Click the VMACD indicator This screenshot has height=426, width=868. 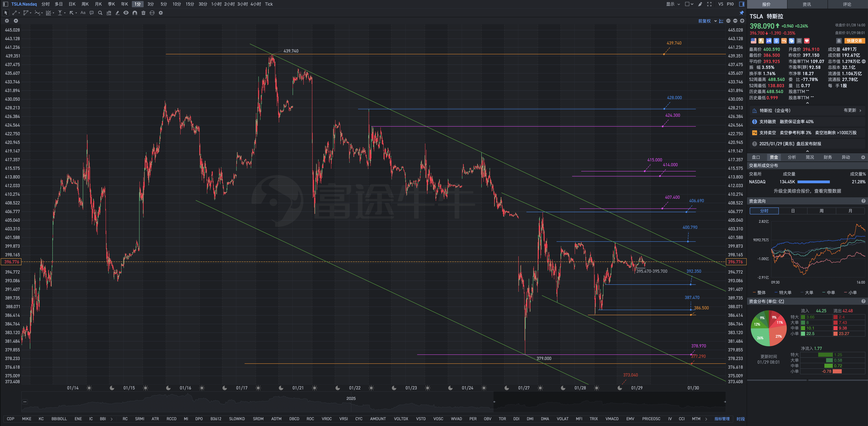(612, 419)
